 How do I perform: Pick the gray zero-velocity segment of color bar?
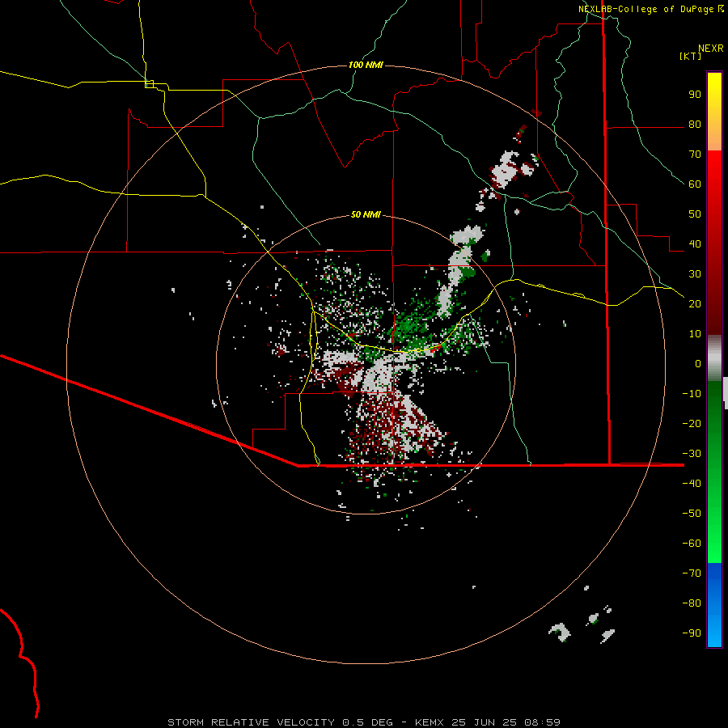(714, 358)
